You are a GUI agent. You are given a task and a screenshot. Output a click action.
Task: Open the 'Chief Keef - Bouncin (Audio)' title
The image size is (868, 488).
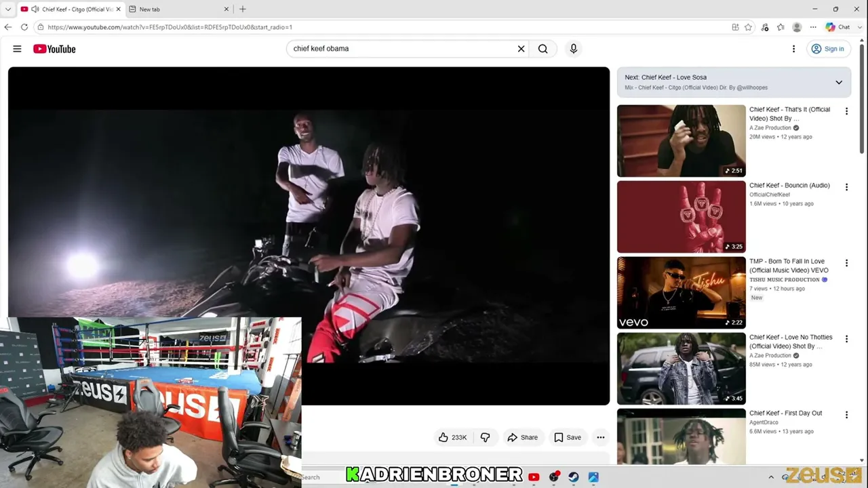click(789, 185)
